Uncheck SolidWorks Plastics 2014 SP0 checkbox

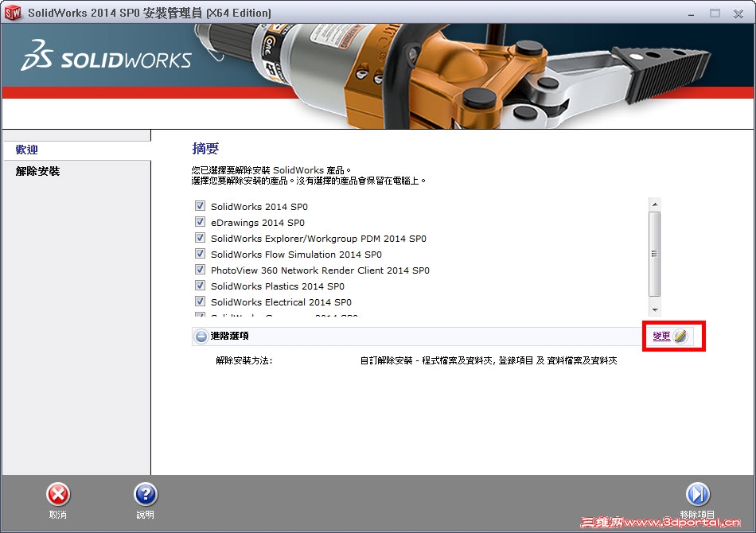[200, 286]
